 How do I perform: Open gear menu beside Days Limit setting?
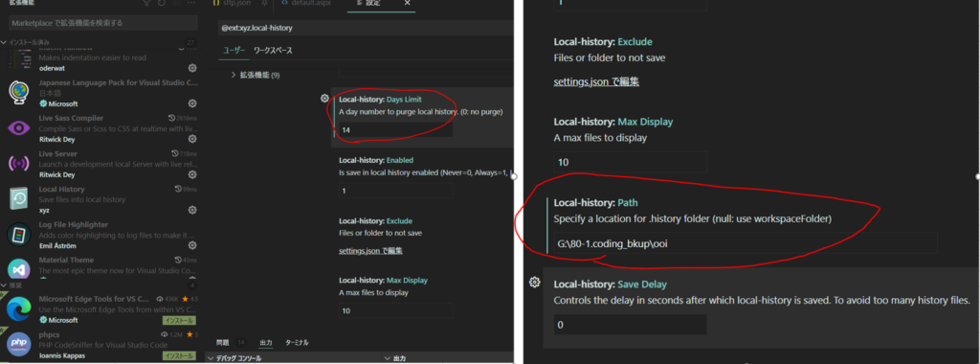(x=324, y=99)
